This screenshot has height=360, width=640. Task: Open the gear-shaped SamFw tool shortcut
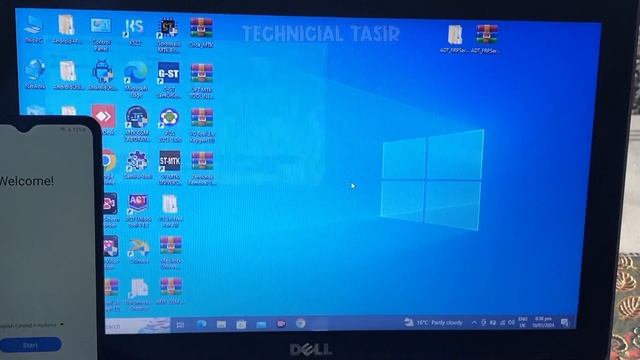coord(138,164)
